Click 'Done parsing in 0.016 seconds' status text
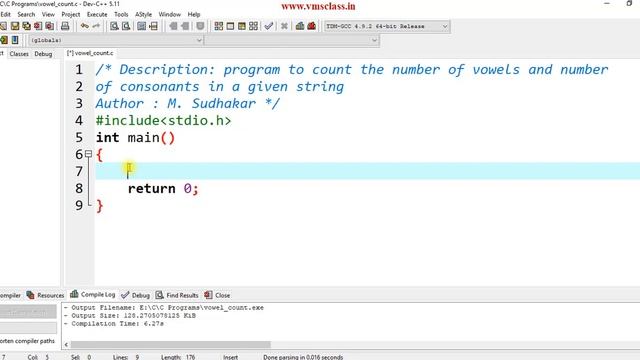Viewport: 640px width, 360px height. (303, 357)
